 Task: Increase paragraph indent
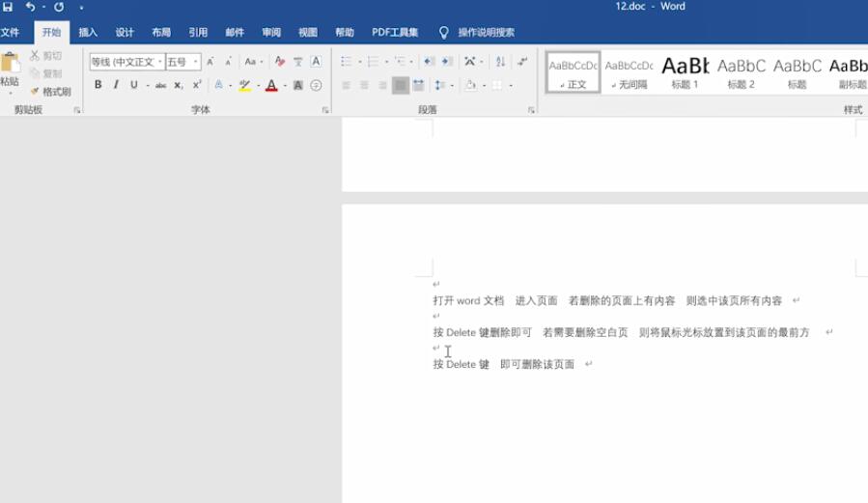[447, 62]
